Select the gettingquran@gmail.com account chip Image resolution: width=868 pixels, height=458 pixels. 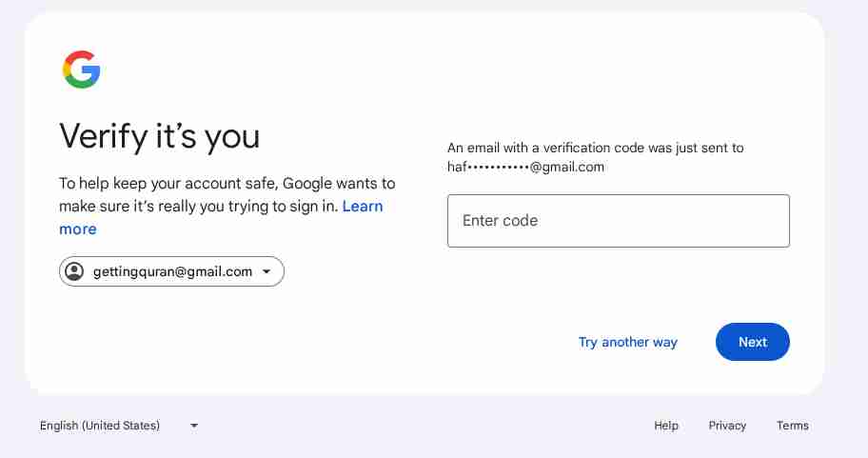tap(171, 271)
